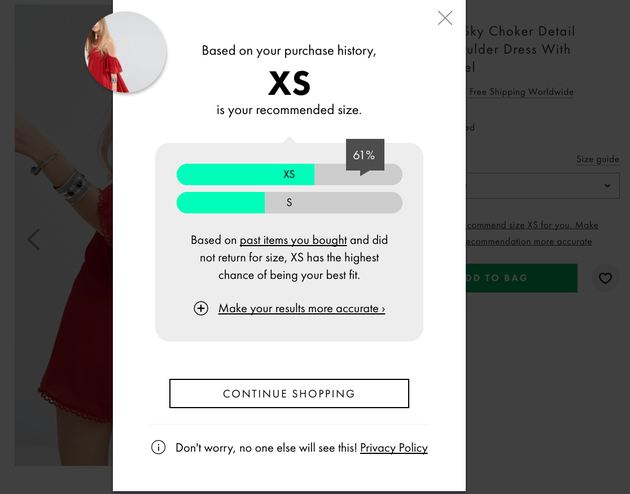Select the S size bar
630x494 pixels.
point(289,202)
